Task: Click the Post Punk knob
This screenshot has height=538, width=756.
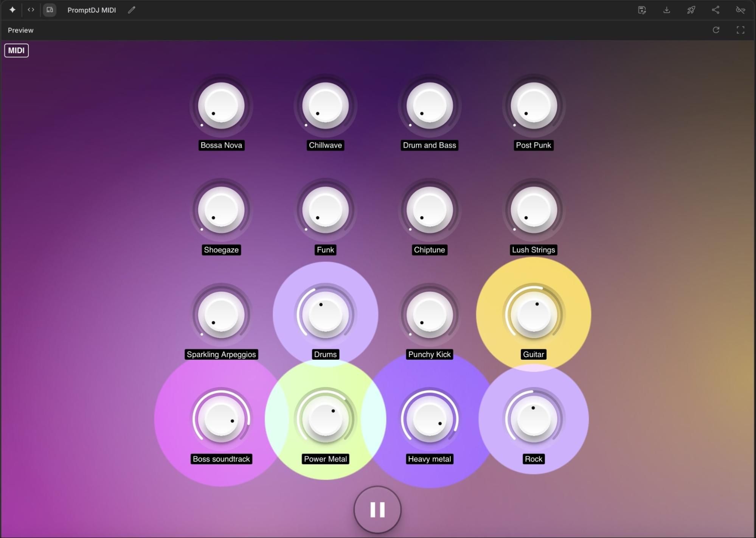Action: pyautogui.click(x=534, y=106)
